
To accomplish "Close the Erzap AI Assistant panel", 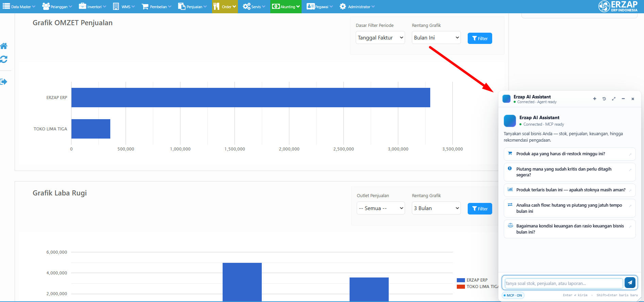I will pyautogui.click(x=633, y=99).
